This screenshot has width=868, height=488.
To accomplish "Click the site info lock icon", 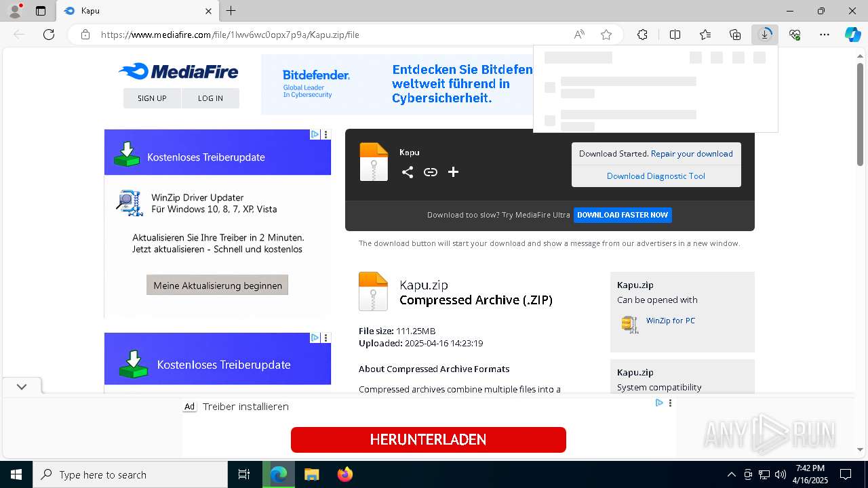I will pos(85,35).
